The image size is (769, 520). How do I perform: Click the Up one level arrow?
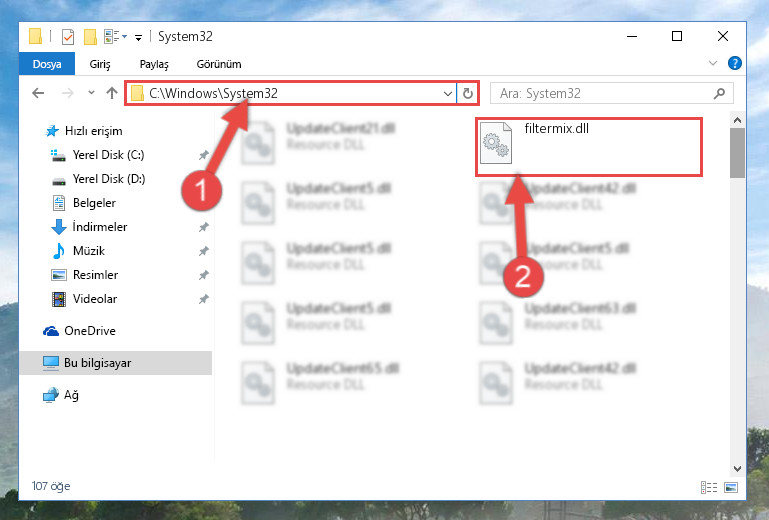[x=112, y=93]
